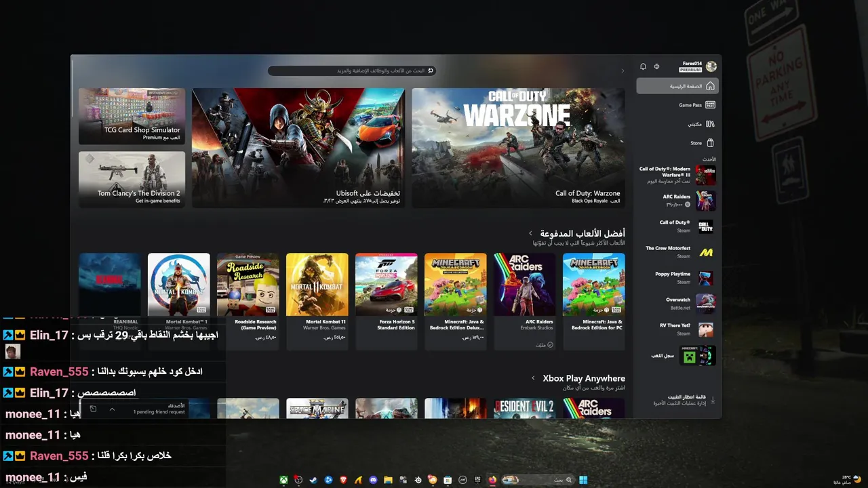
Task: Open Forza Horizon 5 Standard Edition card
Action: point(387,301)
